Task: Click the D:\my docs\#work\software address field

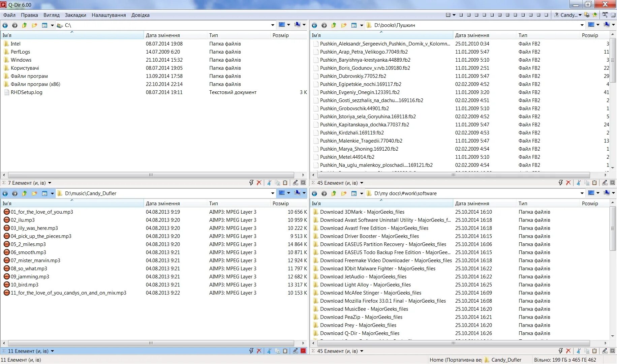Action: coord(476,193)
